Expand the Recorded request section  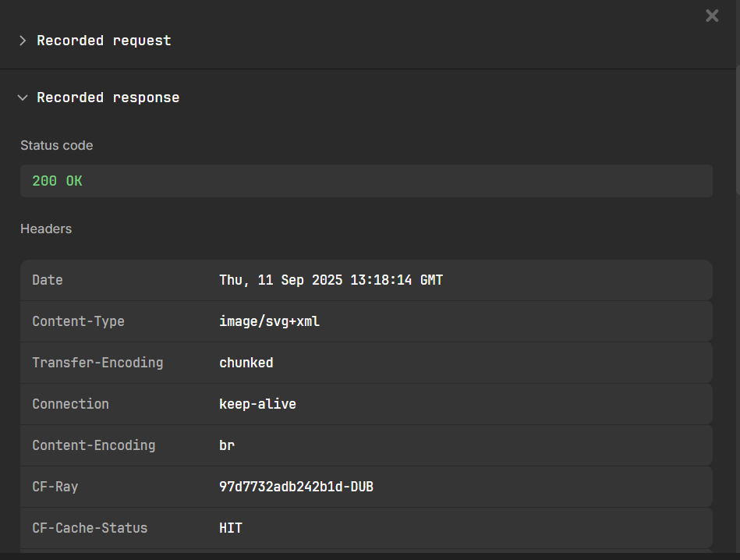pyautogui.click(x=23, y=41)
